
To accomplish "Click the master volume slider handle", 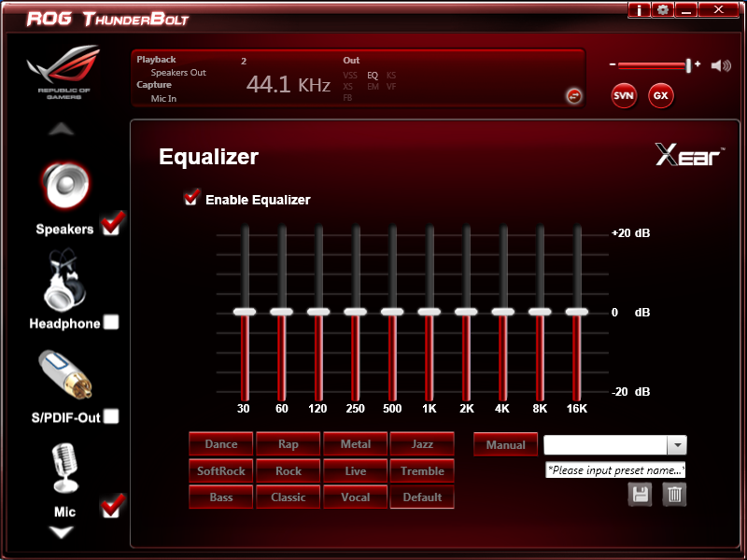I will [688, 65].
